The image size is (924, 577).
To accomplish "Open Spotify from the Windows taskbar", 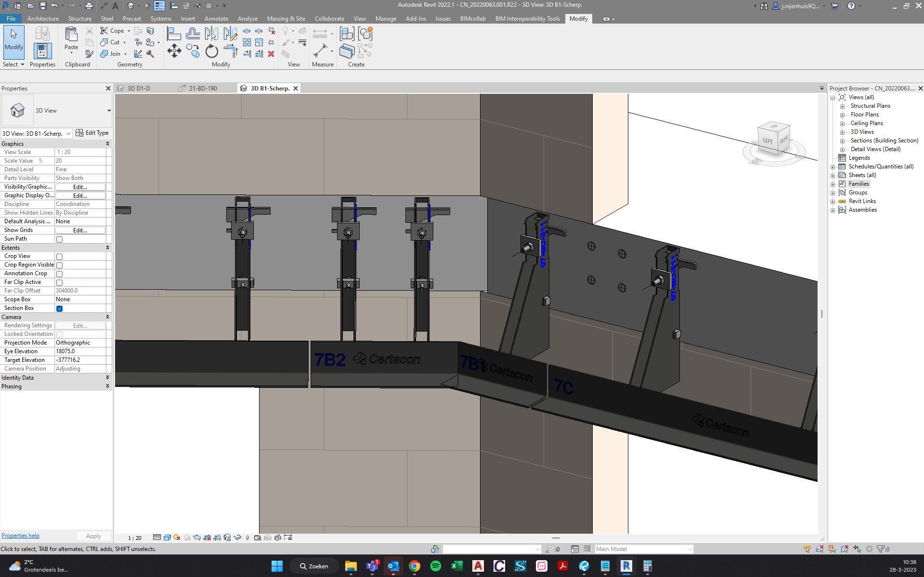I will coord(435,566).
